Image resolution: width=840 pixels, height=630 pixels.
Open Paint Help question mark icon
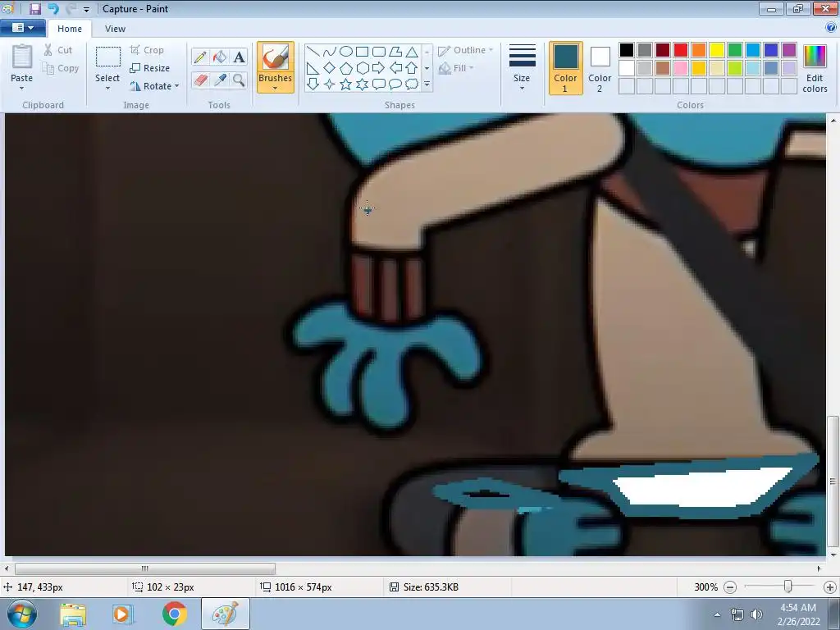click(831, 28)
